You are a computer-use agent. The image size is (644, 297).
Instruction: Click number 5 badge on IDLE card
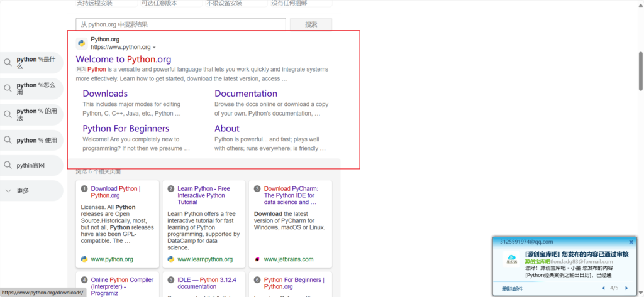[171, 280]
